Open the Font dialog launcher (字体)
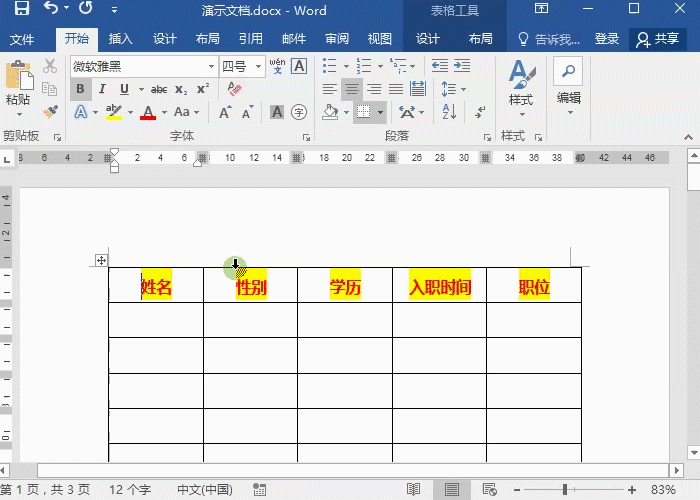Viewport: 700px width, 500px height. pos(307,138)
